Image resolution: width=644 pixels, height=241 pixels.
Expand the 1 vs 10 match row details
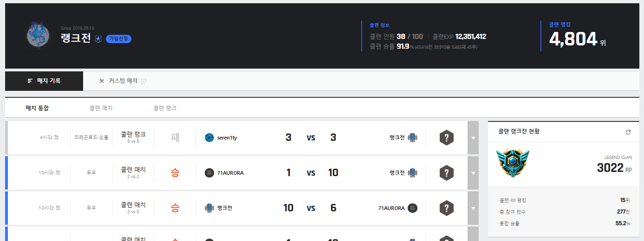[473, 173]
